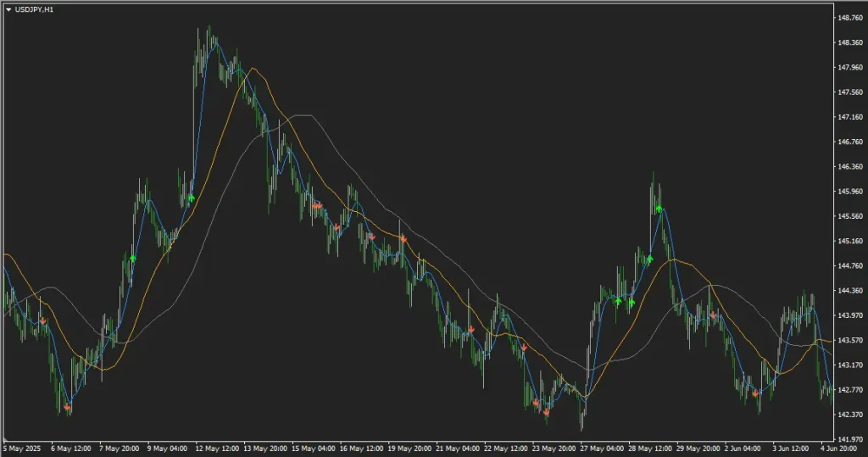Click the 29 May 20:00 time label
Image resolution: width=868 pixels, height=457 pixels.
[x=698, y=449]
